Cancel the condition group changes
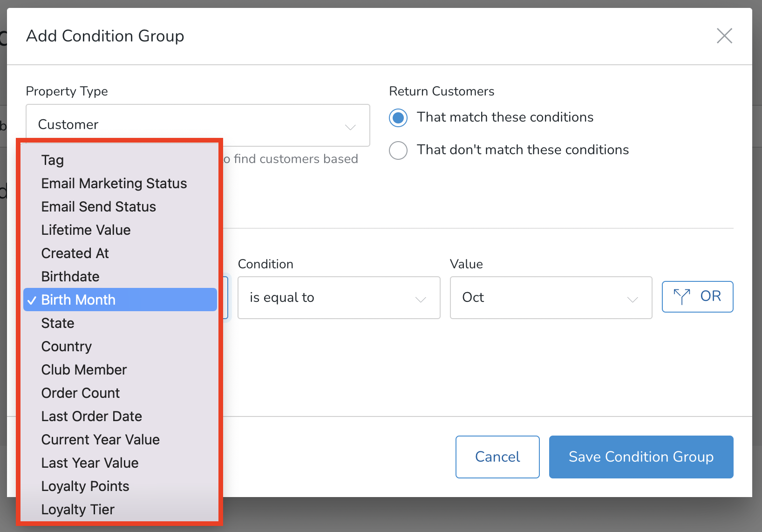 [x=497, y=457]
